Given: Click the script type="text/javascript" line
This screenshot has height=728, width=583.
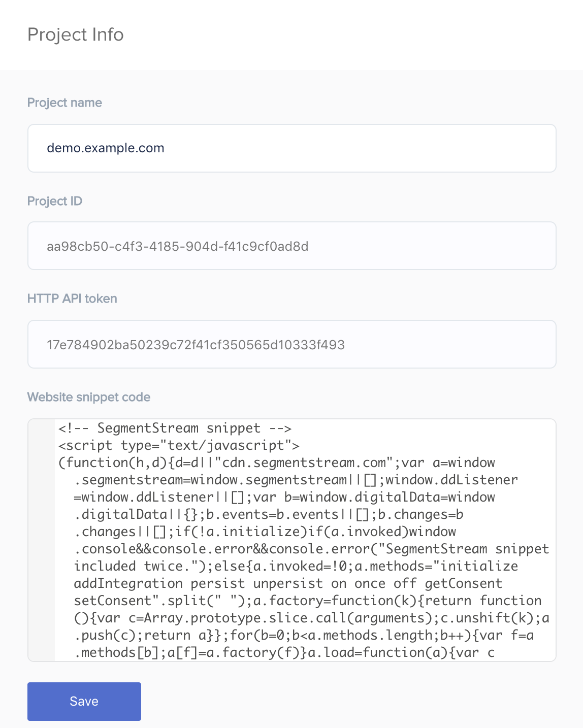Looking at the screenshot, I should click(x=179, y=445).
